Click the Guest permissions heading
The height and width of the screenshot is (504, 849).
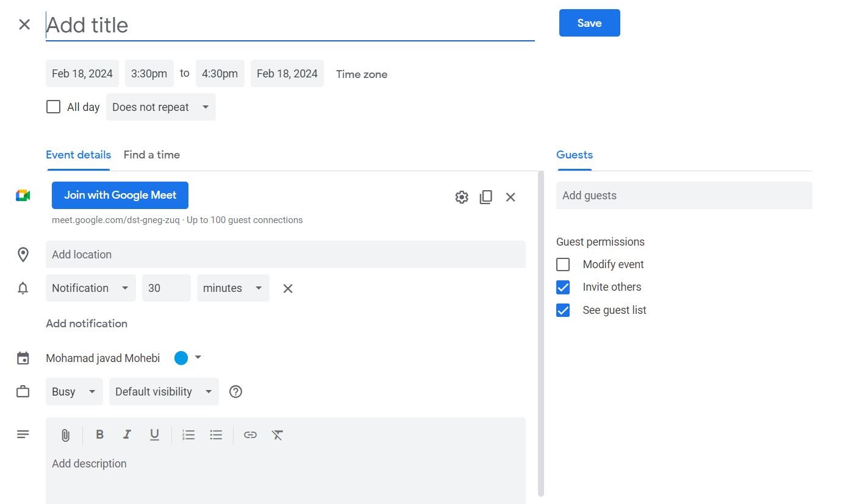(x=600, y=242)
